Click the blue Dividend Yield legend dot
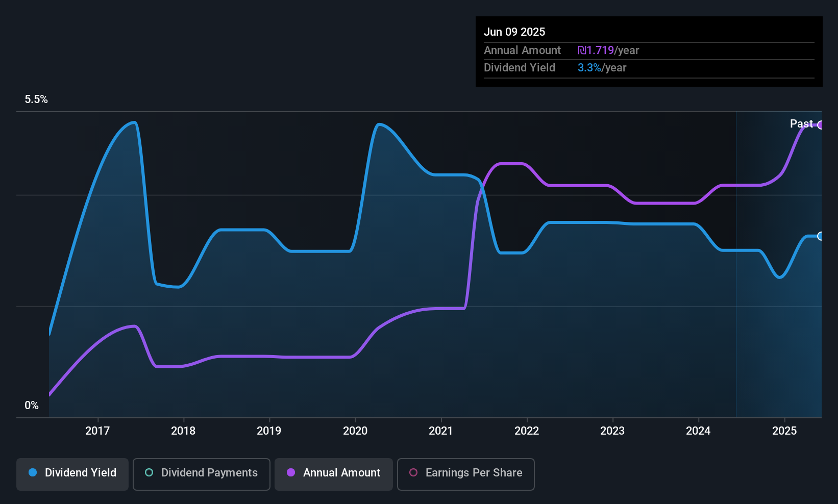Viewport: 838px width, 504px height. (x=33, y=472)
